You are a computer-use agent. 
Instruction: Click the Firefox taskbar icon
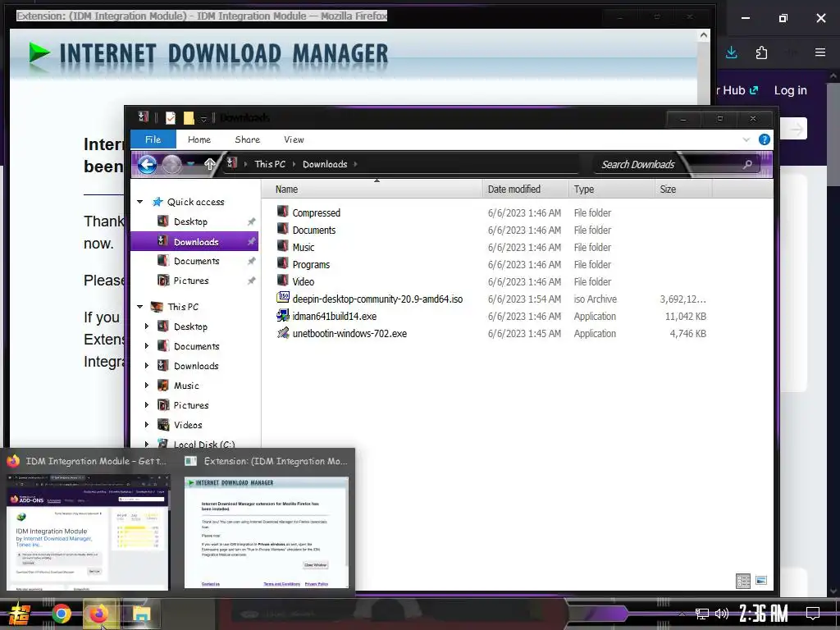pos(99,614)
